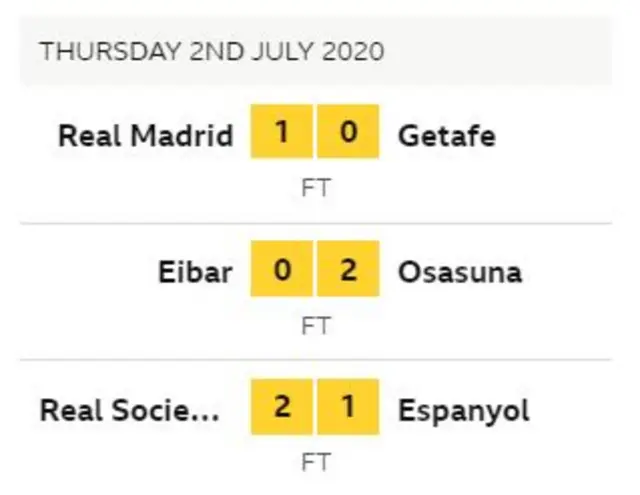
Task: Select Eibar's score box showing 0
Action: pyautogui.click(x=282, y=270)
